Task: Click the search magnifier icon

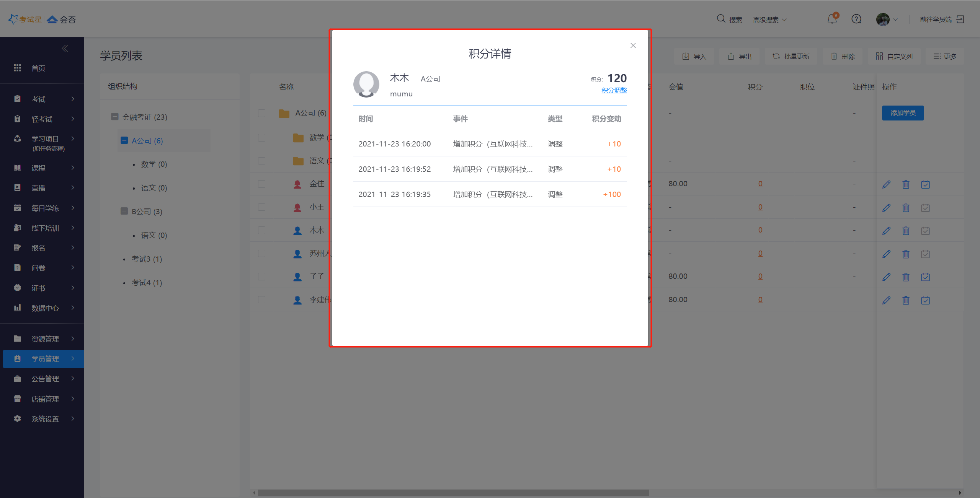Action: [x=721, y=19]
